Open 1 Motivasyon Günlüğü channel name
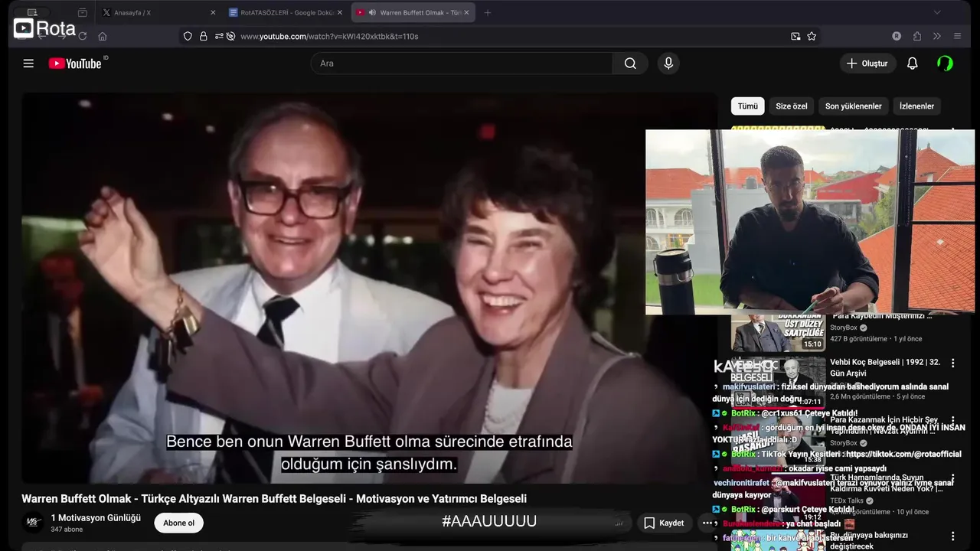The image size is (980, 551). [x=96, y=518]
